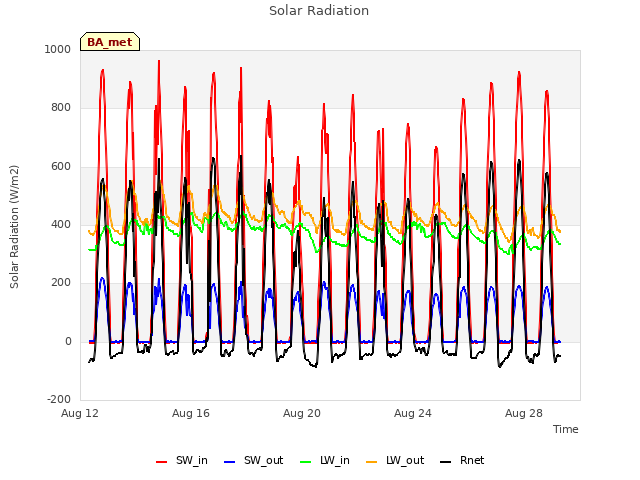Viewport: 640px width, 480px height.
Task: Click the Solar Radiation chart title
Action: tap(319, 11)
